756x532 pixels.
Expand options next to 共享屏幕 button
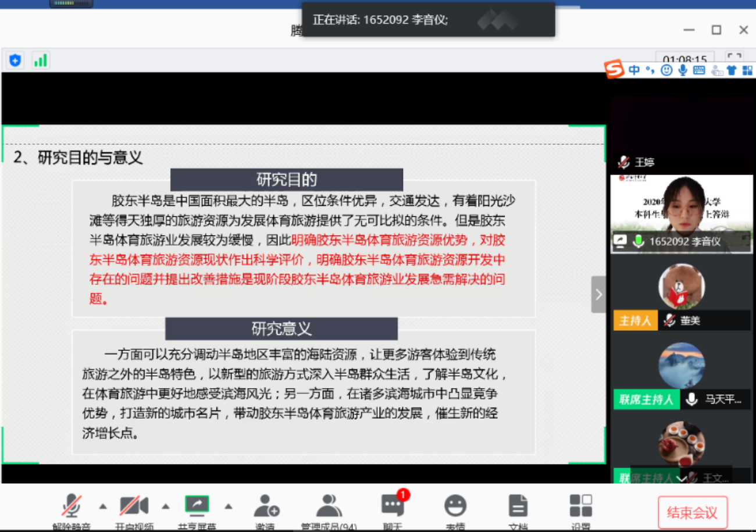click(x=229, y=506)
